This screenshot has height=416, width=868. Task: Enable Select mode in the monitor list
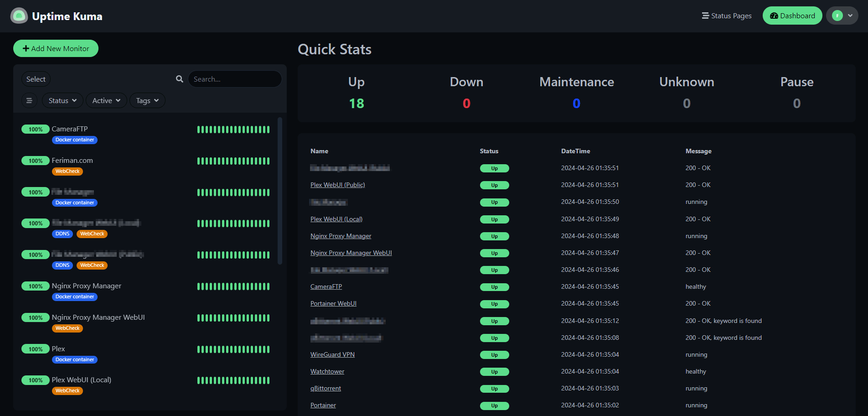click(x=36, y=78)
